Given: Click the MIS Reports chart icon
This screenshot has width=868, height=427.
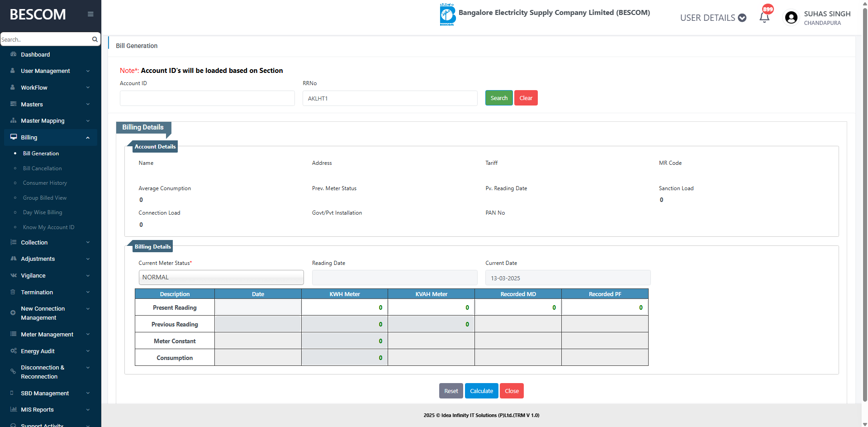Looking at the screenshot, I should click(13, 409).
